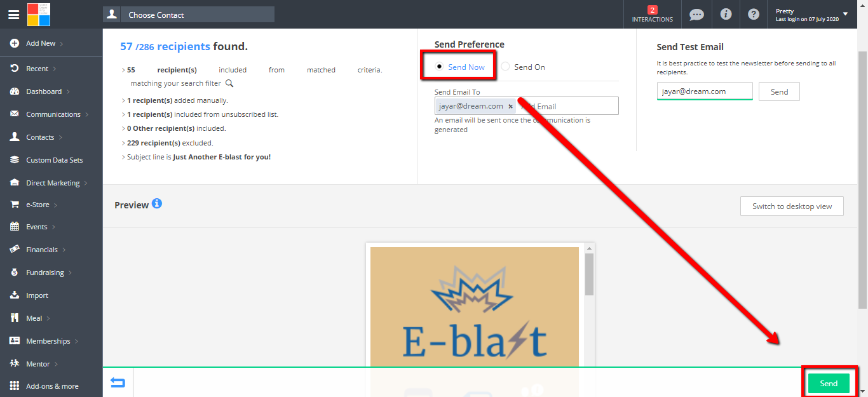Click the Send Test Email input field
The height and width of the screenshot is (397, 868).
tap(704, 91)
